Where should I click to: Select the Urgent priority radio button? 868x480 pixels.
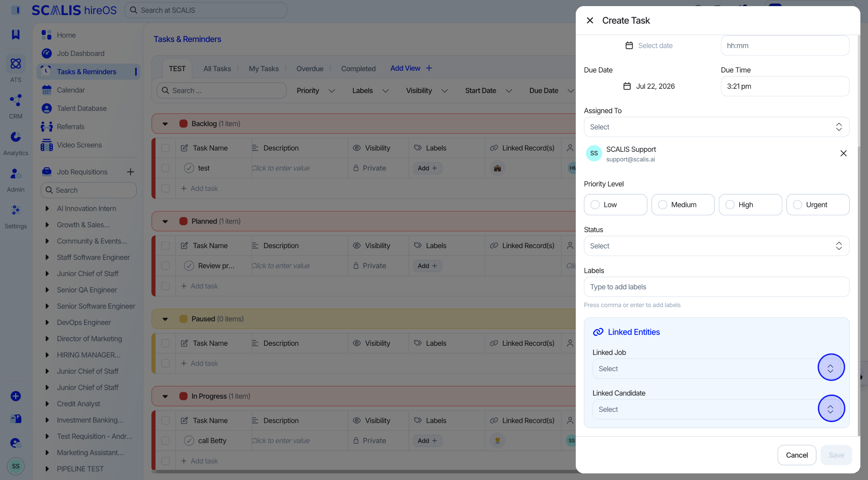(797, 205)
